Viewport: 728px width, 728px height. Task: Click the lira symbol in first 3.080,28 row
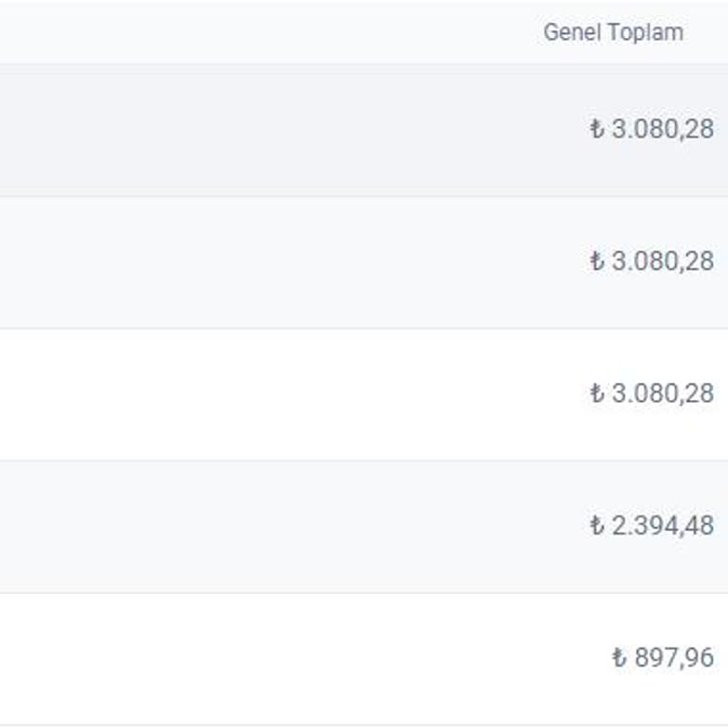click(596, 129)
